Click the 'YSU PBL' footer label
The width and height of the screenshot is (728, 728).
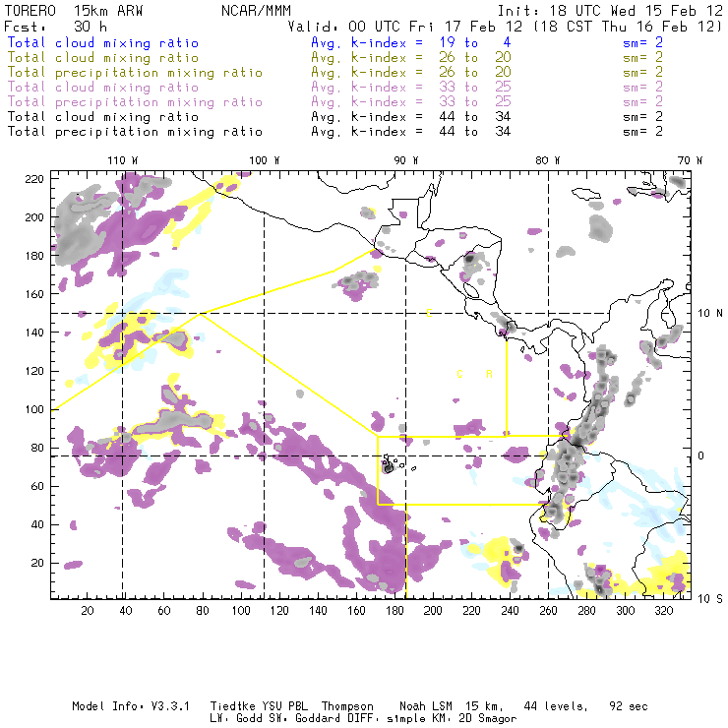(285, 706)
